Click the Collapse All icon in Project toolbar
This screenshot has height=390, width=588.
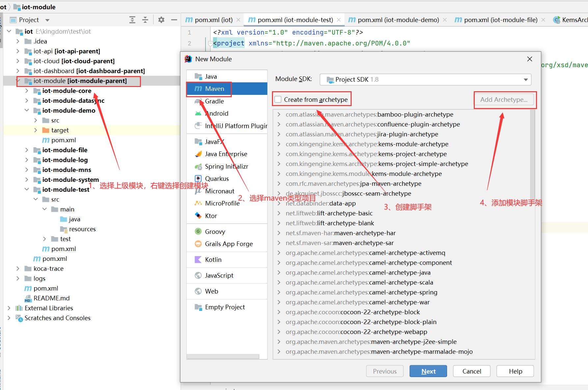point(145,20)
